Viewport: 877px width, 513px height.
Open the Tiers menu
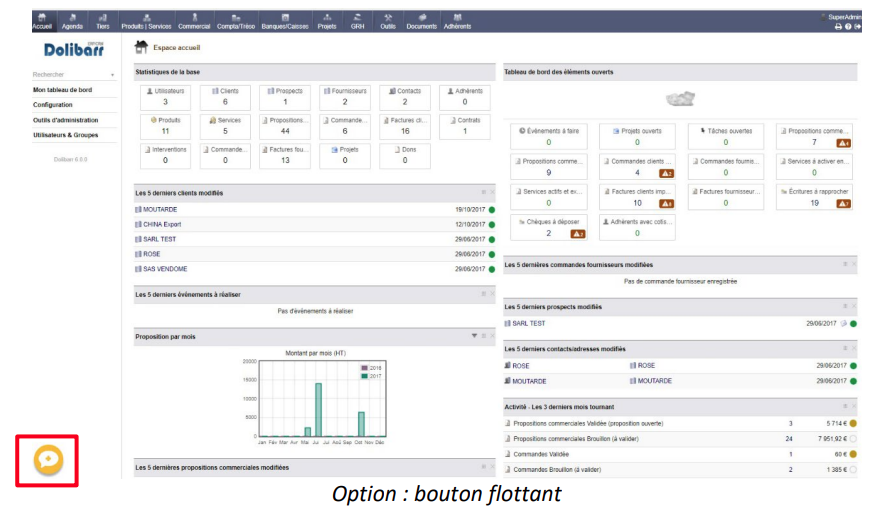point(102,21)
